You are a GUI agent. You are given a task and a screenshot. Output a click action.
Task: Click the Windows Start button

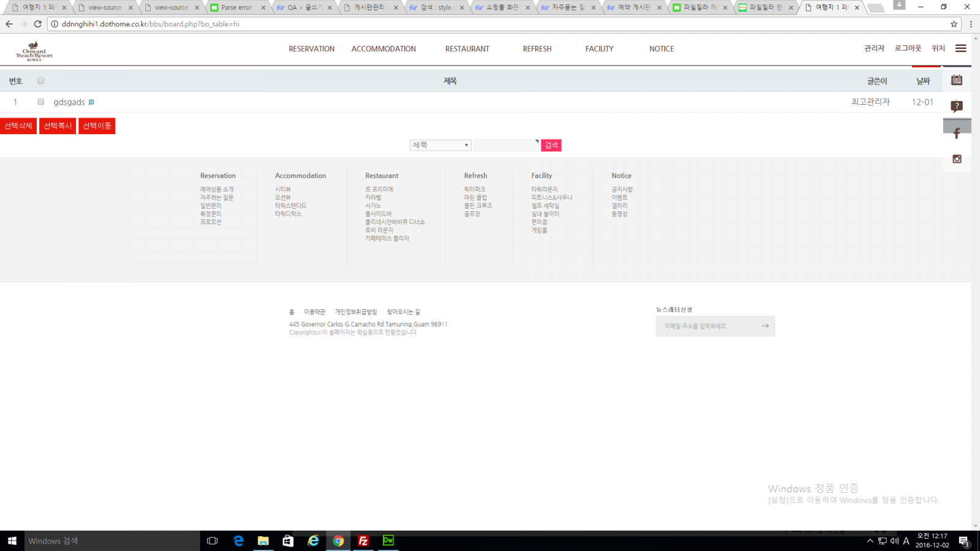click(12, 541)
